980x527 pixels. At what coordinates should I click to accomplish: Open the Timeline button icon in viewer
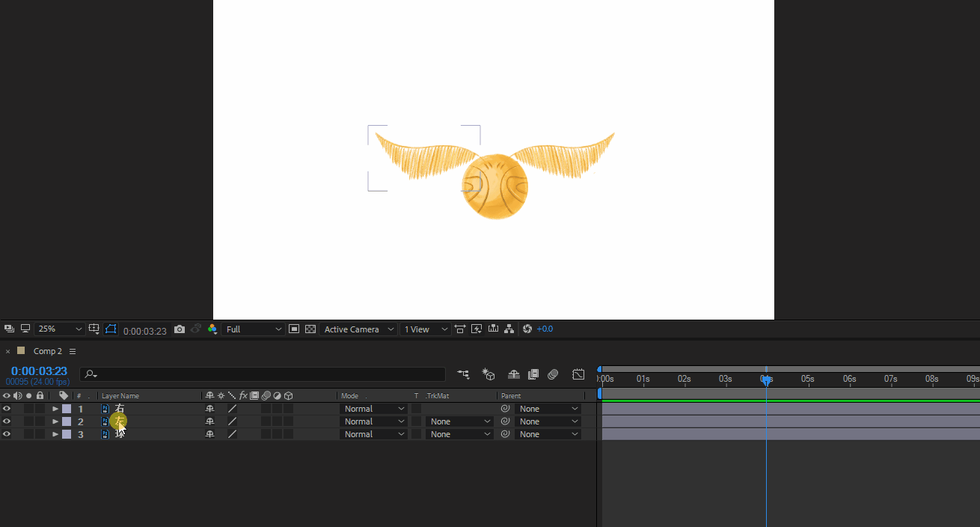493,329
